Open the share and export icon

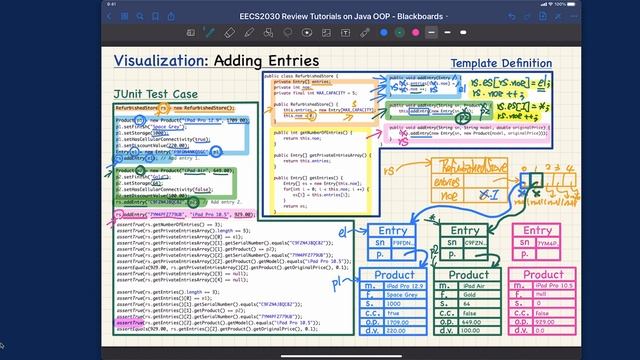pyautogui.click(x=171, y=16)
